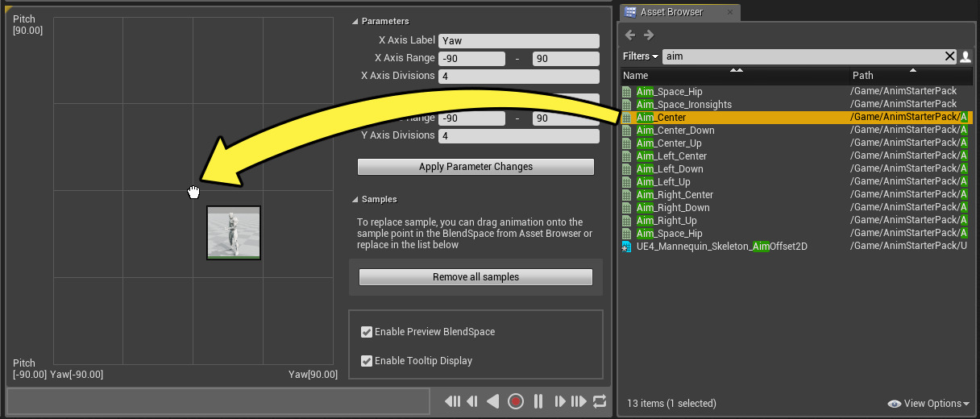The height and width of the screenshot is (419, 980).
Task: Collapse the Samples section
Action: (x=355, y=200)
